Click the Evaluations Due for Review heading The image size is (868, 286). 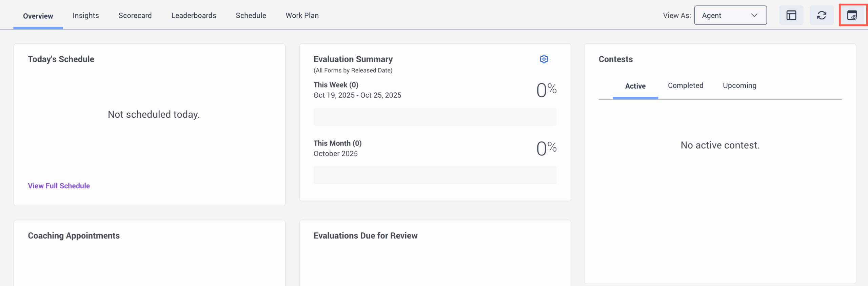365,236
